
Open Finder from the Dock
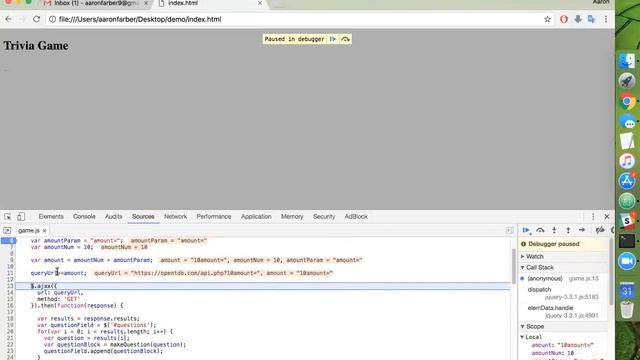(627, 61)
